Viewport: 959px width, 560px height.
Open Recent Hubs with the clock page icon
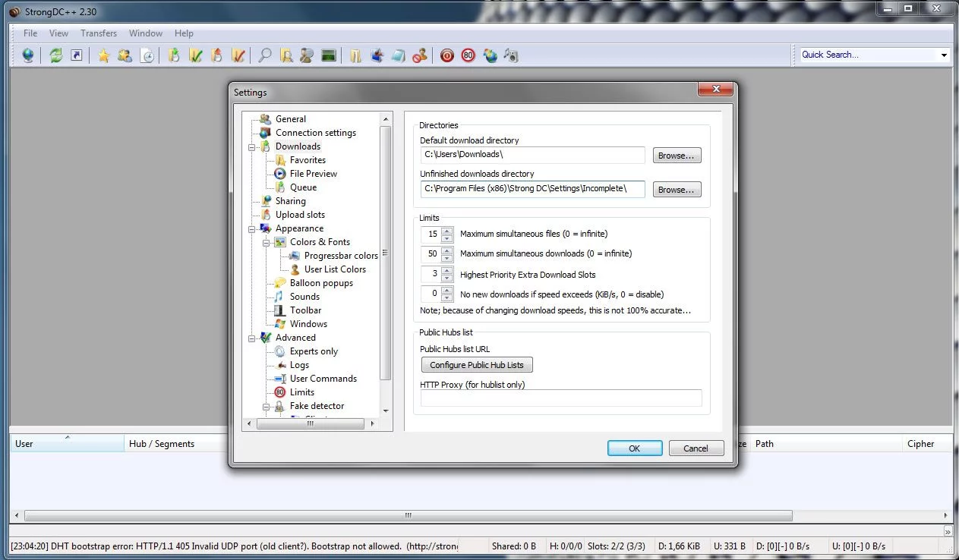(147, 55)
